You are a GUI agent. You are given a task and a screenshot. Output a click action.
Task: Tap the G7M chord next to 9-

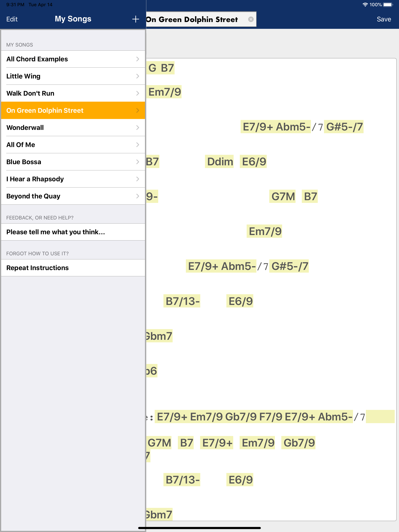(282, 196)
